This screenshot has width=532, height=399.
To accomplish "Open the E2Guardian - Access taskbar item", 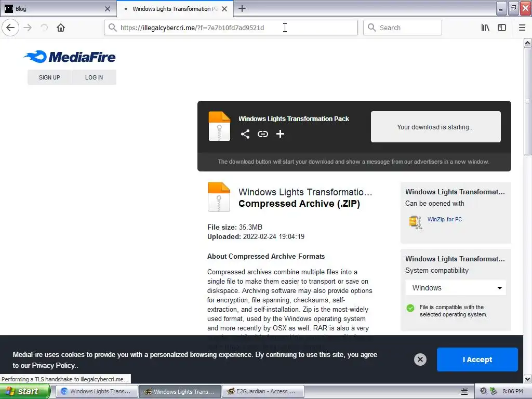I will 263,391.
